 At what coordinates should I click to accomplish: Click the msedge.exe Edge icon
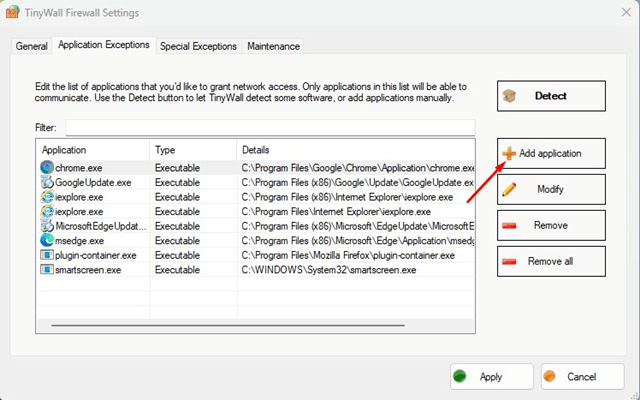click(47, 240)
